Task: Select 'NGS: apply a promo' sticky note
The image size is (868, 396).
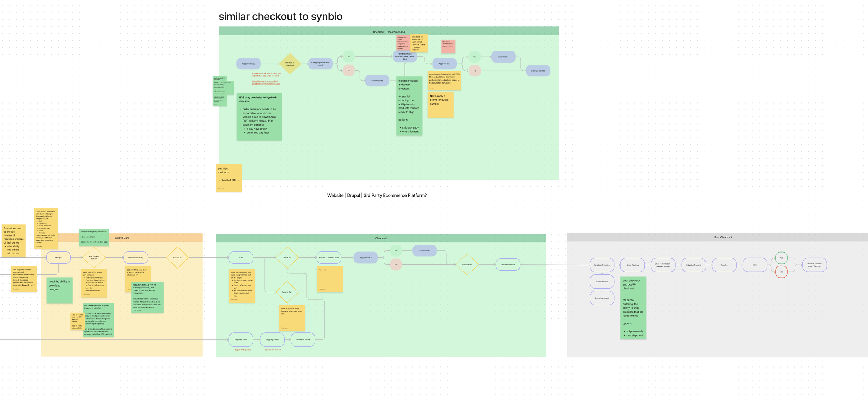Action: [440, 105]
